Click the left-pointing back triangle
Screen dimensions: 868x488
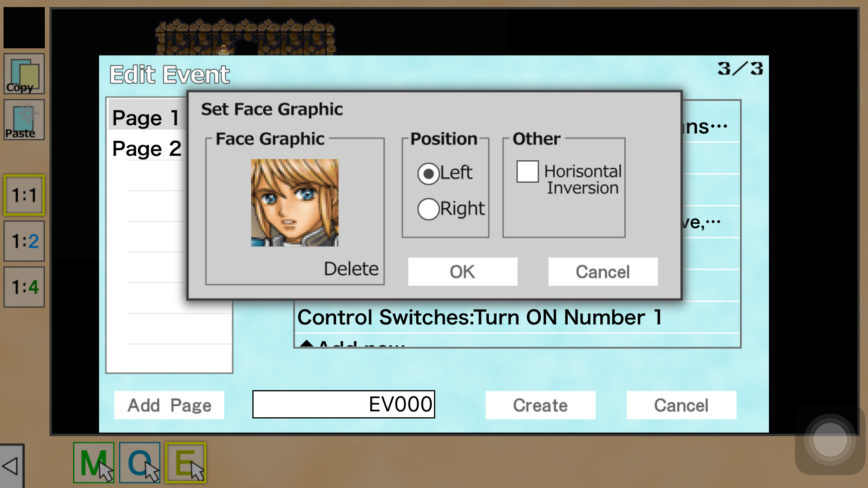coord(11,466)
